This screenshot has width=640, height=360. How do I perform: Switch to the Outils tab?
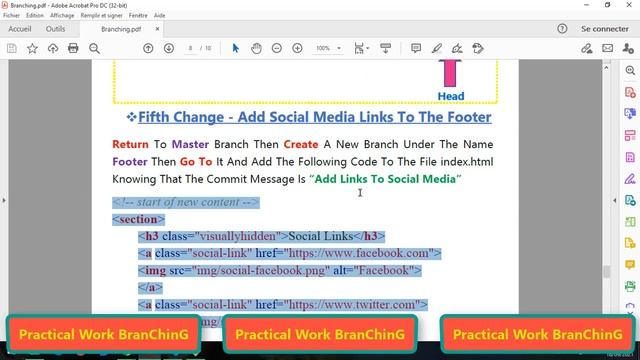[x=56, y=29]
